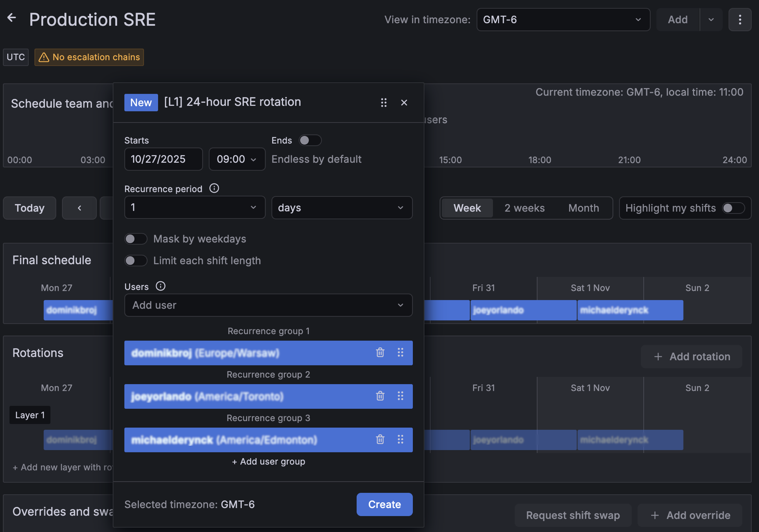Click the Create button to save rotation
This screenshot has height=532, width=759.
384,504
